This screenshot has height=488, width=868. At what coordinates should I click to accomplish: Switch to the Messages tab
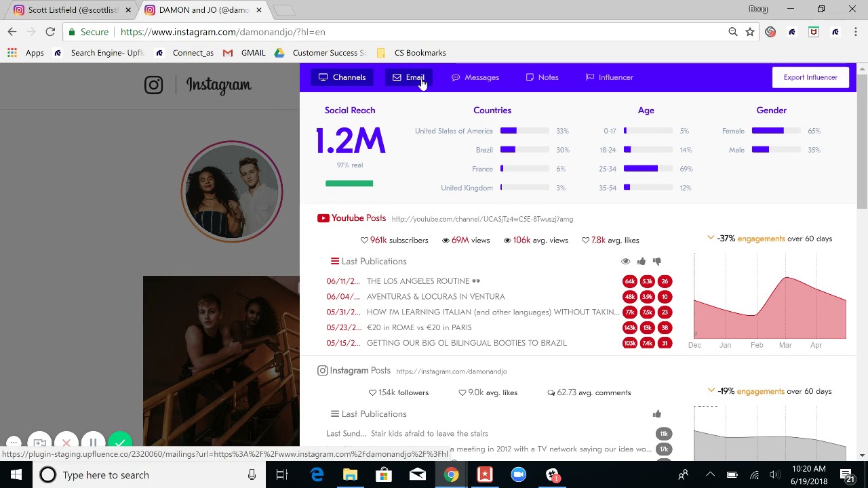[475, 77]
